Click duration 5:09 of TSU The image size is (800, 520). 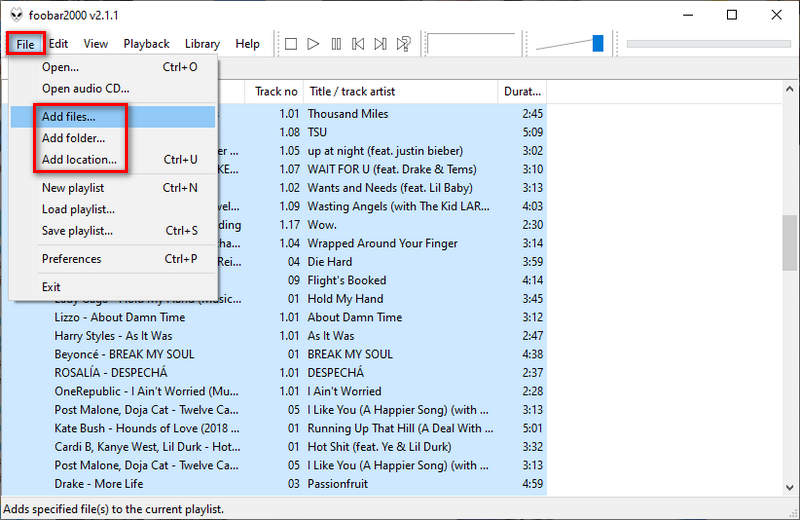(532, 132)
